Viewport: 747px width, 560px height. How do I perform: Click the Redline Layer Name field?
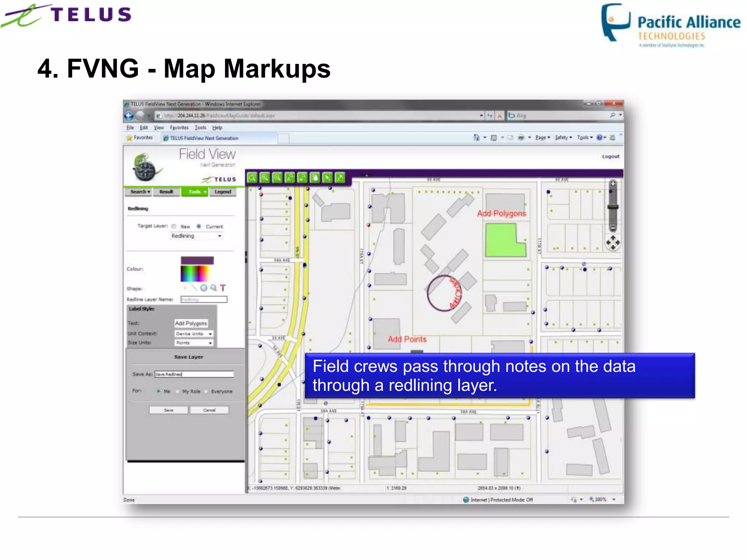click(x=204, y=299)
